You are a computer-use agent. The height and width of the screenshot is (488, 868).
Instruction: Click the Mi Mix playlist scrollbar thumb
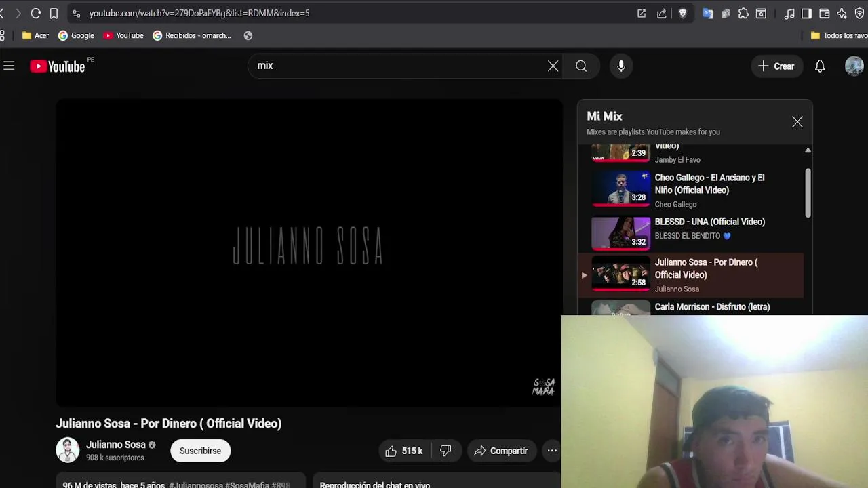tap(808, 193)
